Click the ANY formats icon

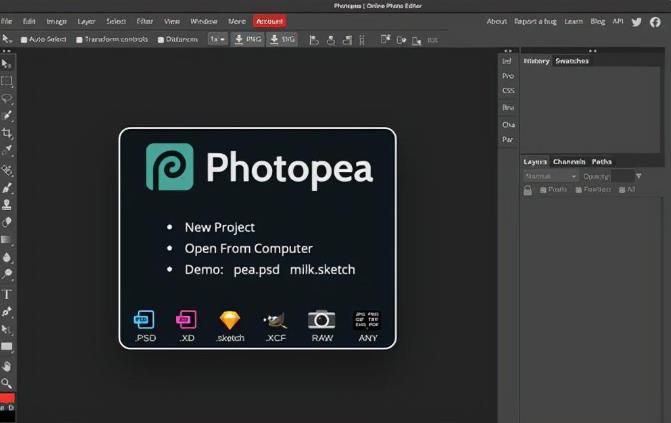[x=367, y=320]
